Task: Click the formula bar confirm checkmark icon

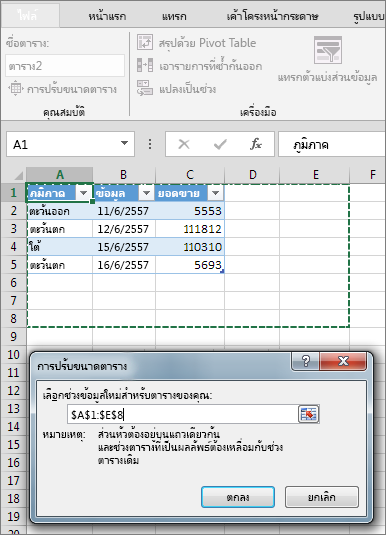Action: pyautogui.click(x=220, y=144)
